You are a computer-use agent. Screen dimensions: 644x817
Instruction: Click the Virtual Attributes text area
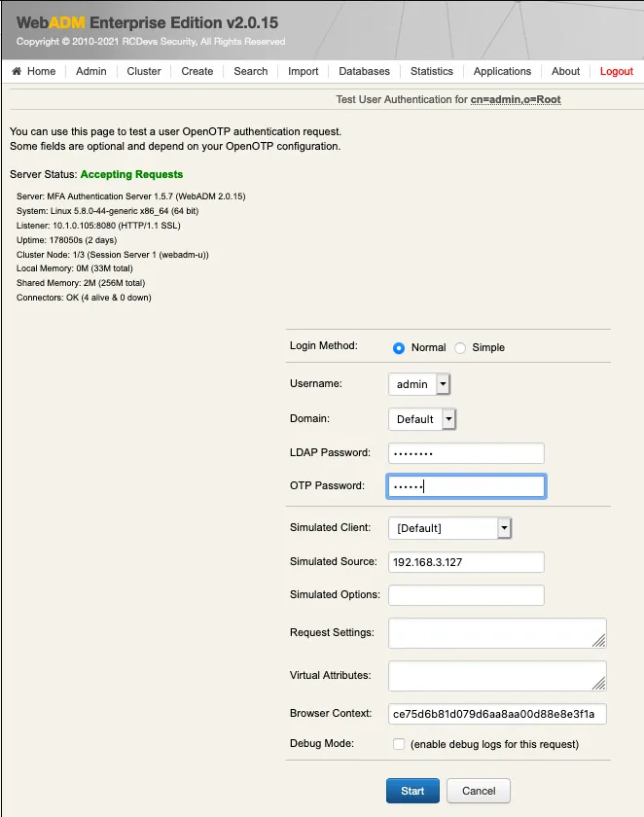[x=497, y=676]
